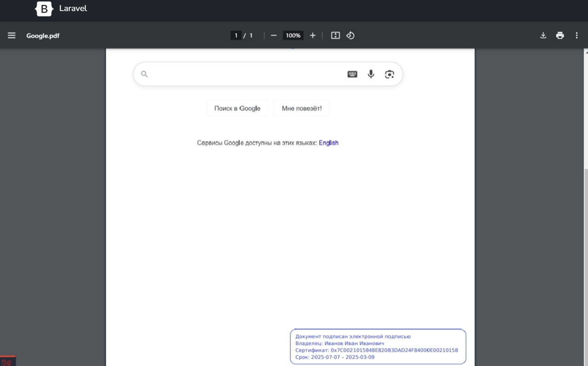
Task: Click the Сертификат serial number line
Action: [377, 350]
